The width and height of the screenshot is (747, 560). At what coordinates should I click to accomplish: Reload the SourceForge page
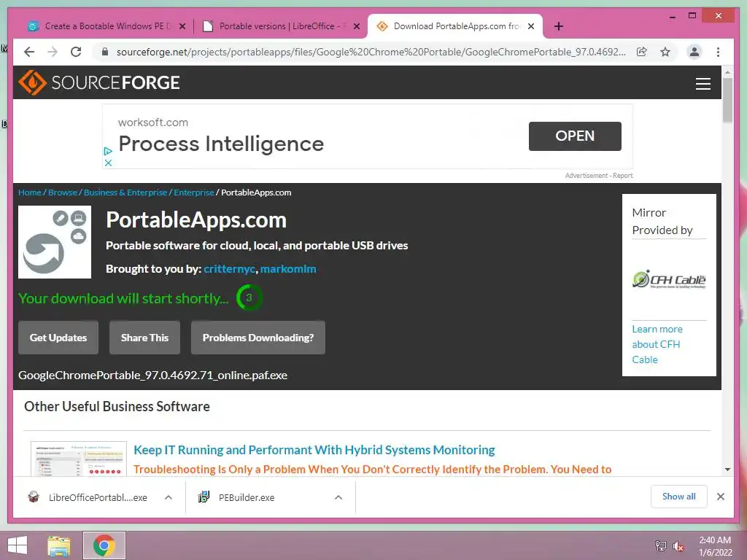[76, 52]
